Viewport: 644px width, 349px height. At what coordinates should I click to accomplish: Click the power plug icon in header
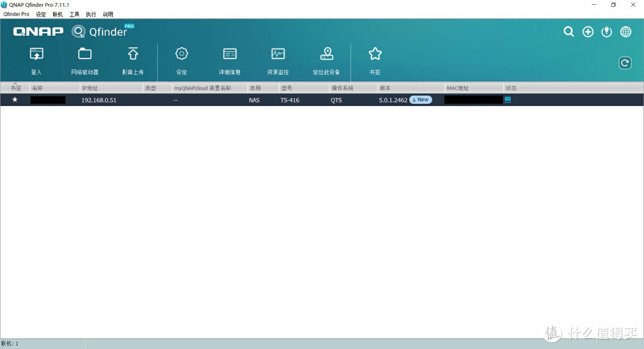tap(606, 32)
